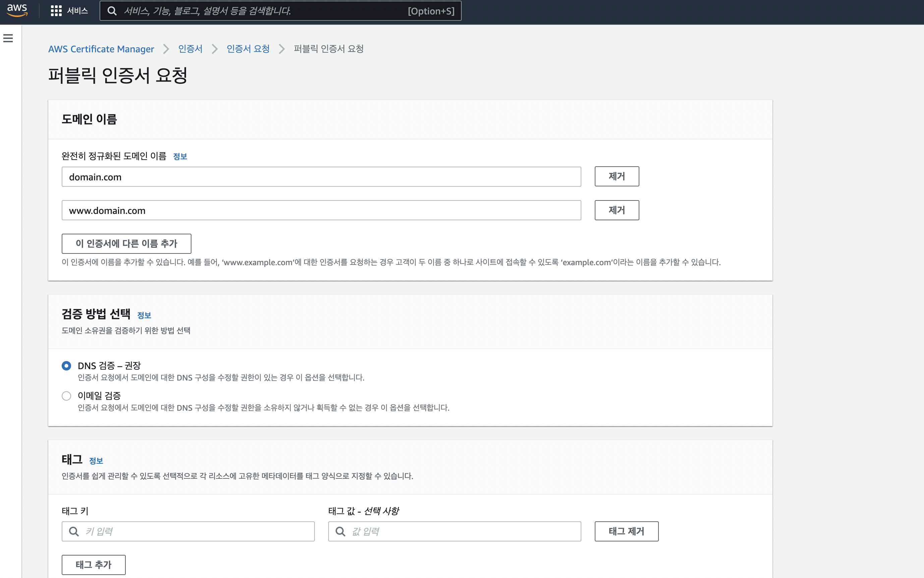Navigate to 인증서 요청 breadcrumb link
924x578 pixels.
(x=248, y=49)
